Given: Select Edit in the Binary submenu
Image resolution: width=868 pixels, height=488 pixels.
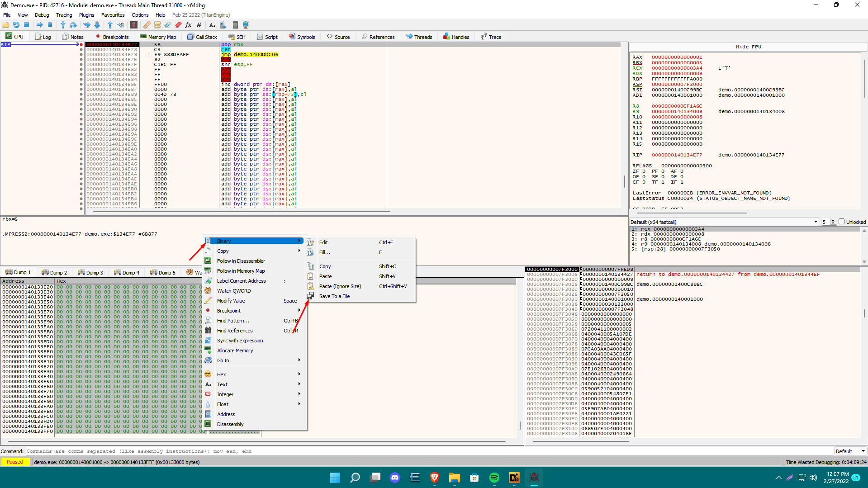Looking at the screenshot, I should [360, 242].
